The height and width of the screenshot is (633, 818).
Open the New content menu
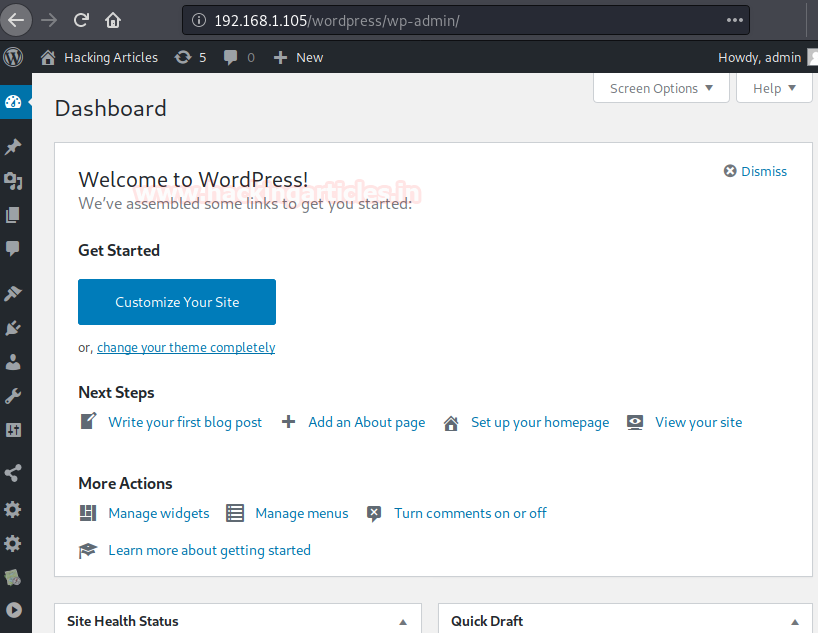coord(298,57)
